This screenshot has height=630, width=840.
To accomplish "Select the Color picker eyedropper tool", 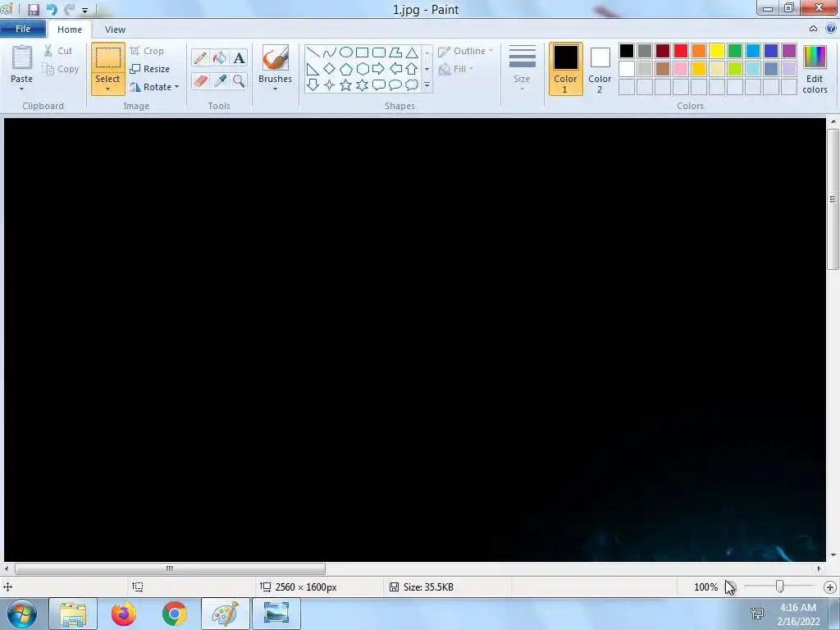I will coord(220,81).
